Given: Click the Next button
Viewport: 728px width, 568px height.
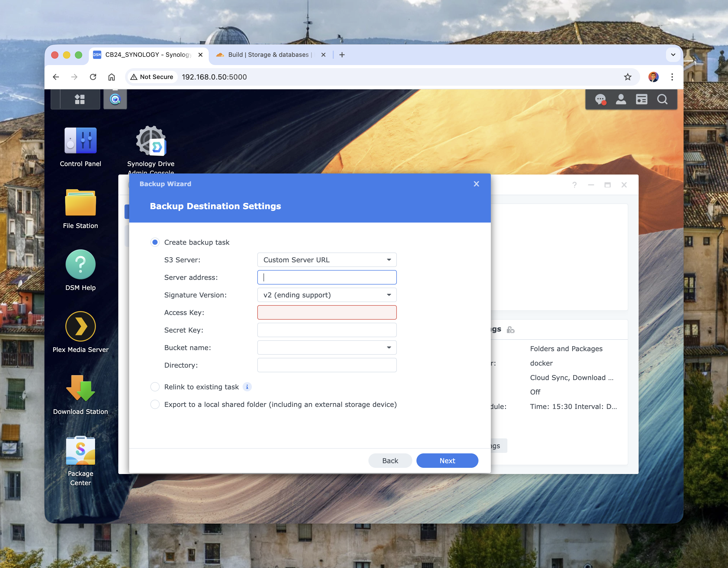Looking at the screenshot, I should (447, 460).
